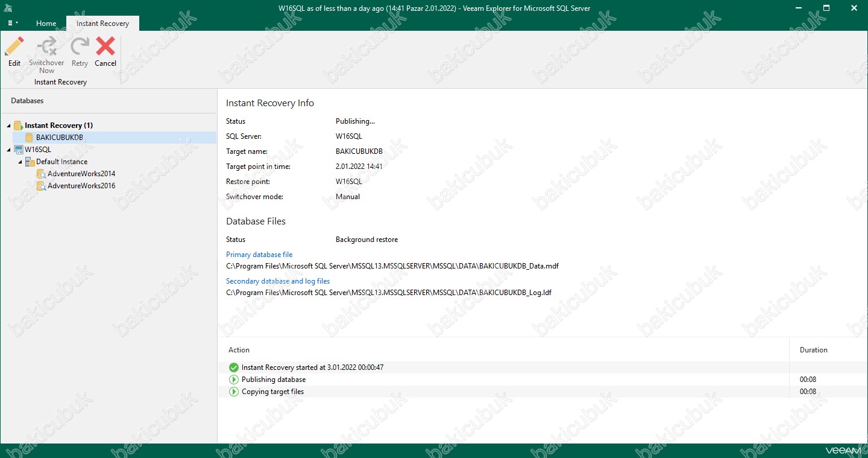Click the green check icon for Instant Recovery started

click(x=234, y=367)
